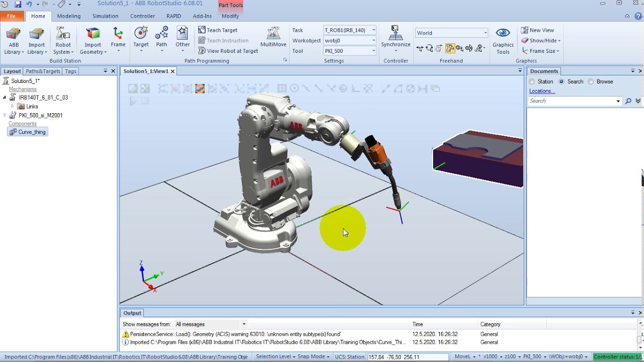Viewport: 644px width, 362px height.
Task: Select the Solution5_1* station node
Action: 21,81
